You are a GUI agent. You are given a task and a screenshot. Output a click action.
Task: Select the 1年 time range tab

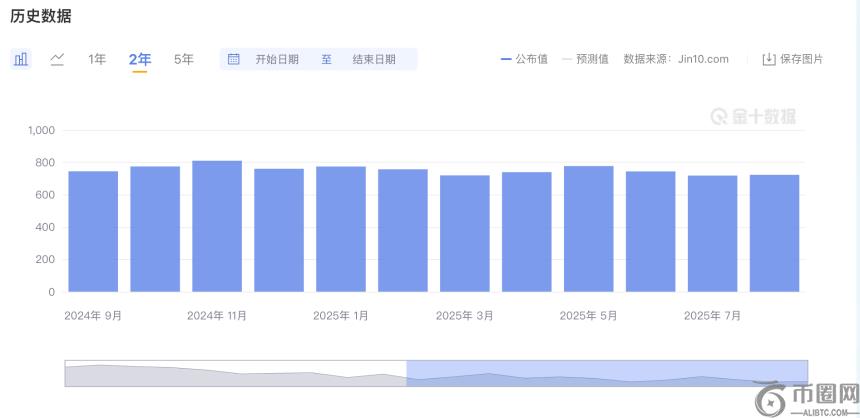[97, 59]
